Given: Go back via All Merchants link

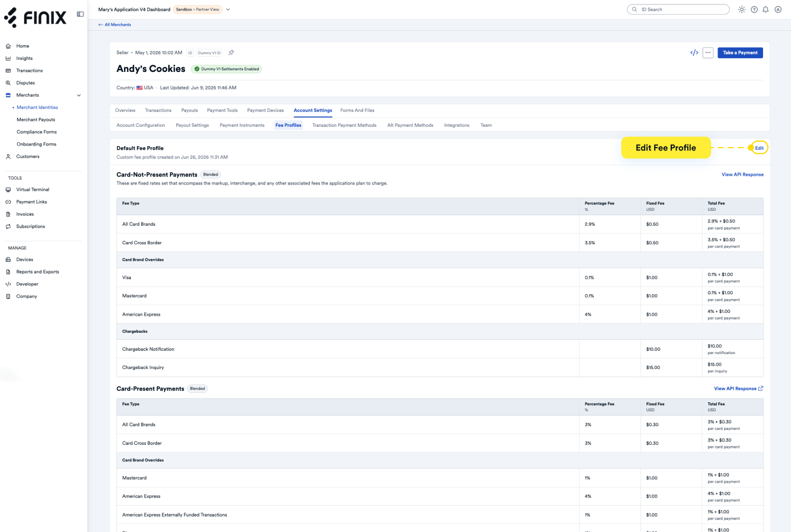Looking at the screenshot, I should pos(115,25).
